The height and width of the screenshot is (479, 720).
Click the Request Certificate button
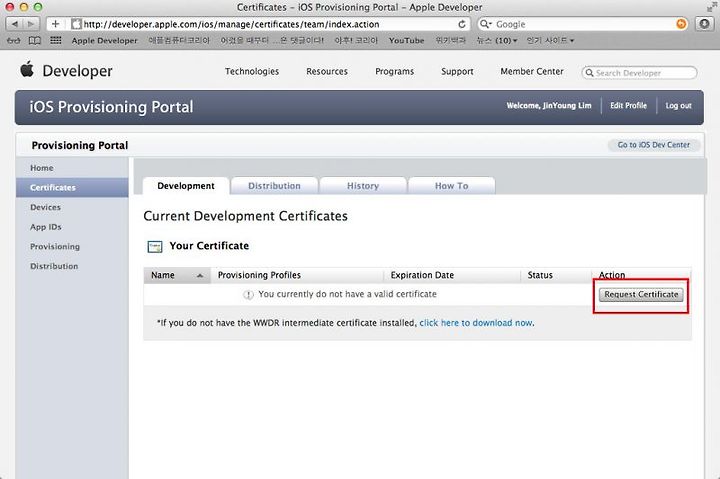pos(641,294)
